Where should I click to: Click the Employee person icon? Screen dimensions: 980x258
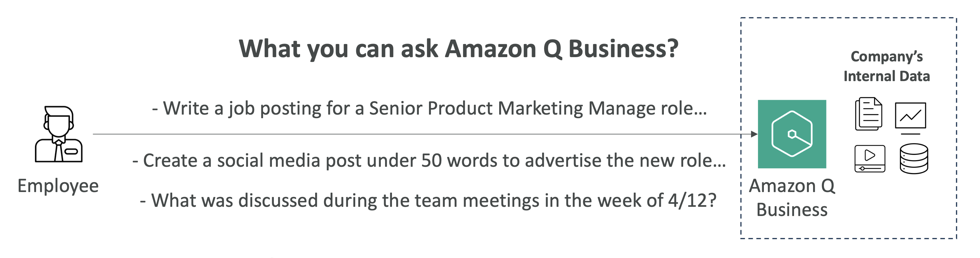[x=59, y=134]
